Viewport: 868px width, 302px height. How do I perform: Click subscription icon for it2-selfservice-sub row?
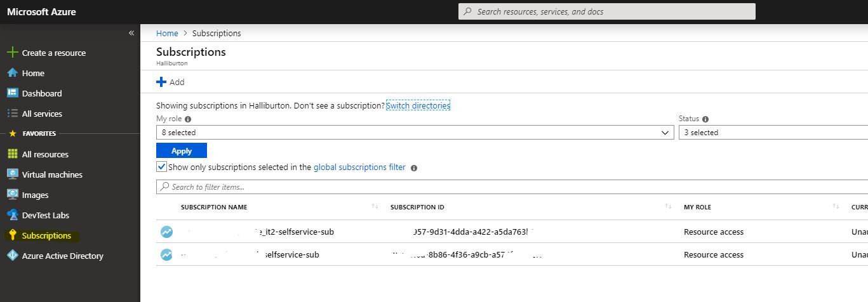point(166,232)
